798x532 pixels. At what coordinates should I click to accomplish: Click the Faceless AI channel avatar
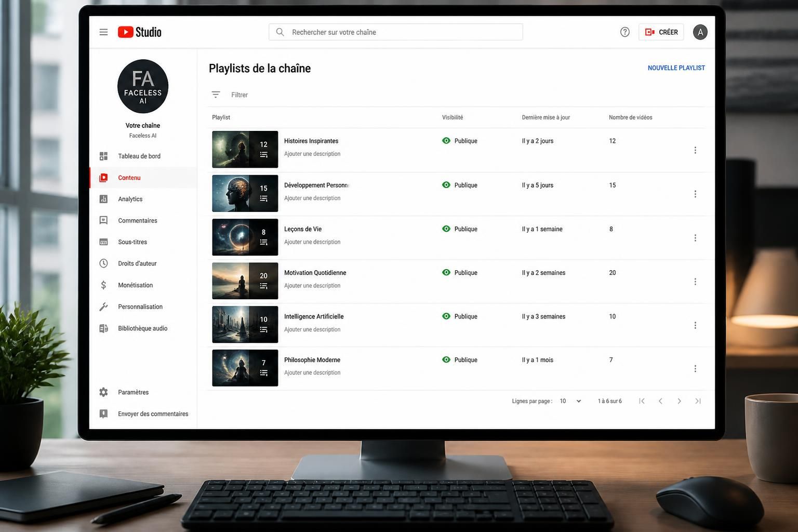pos(143,86)
